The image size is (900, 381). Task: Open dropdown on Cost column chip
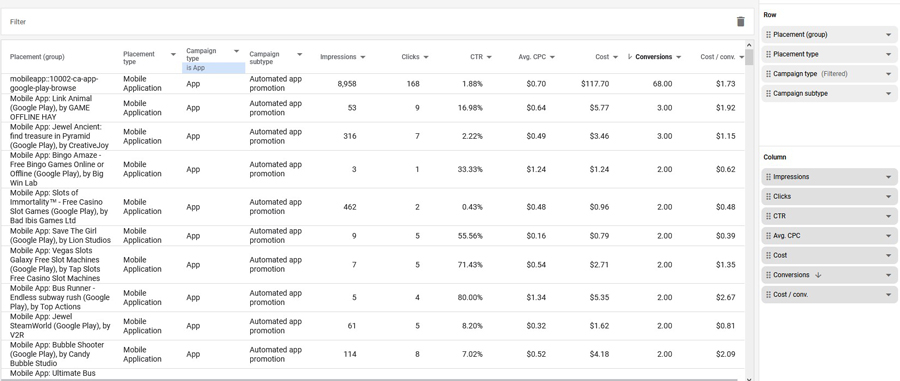point(888,255)
